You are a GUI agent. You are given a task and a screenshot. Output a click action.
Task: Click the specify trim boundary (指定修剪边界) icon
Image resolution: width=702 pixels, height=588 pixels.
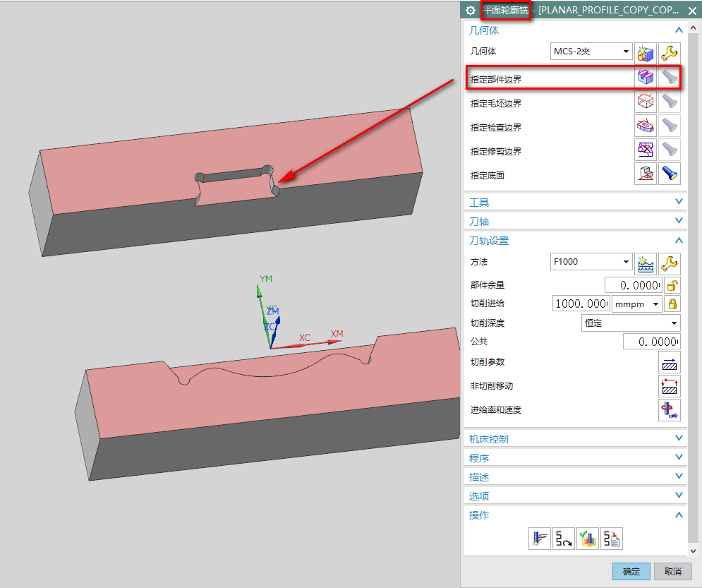[x=645, y=150]
